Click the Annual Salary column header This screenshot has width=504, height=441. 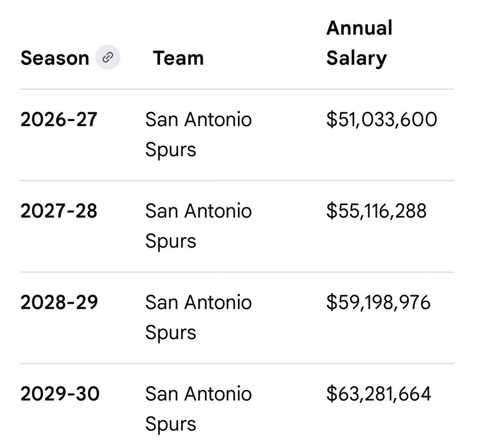click(x=360, y=43)
